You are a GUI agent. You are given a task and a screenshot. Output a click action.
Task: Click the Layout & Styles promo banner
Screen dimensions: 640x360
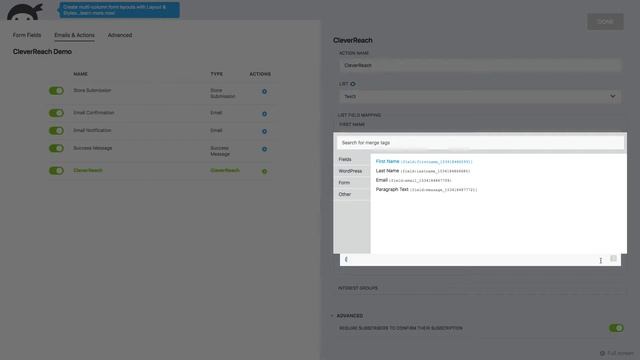point(120,10)
